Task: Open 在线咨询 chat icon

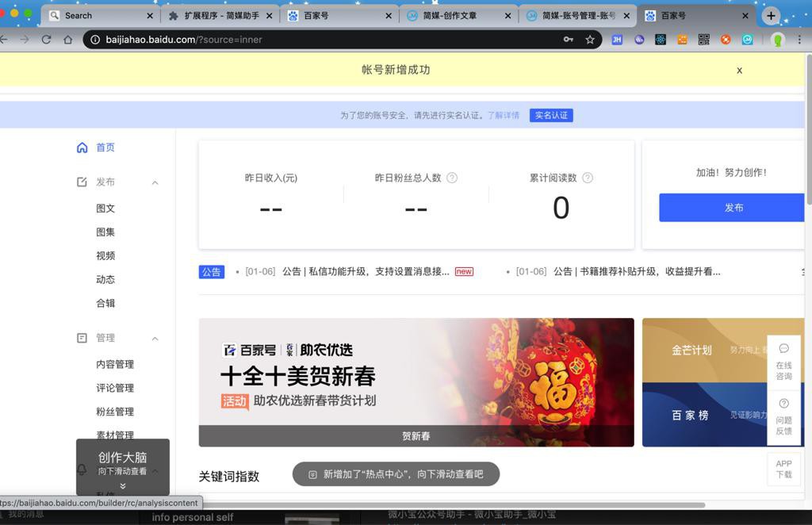Action: pyautogui.click(x=783, y=348)
